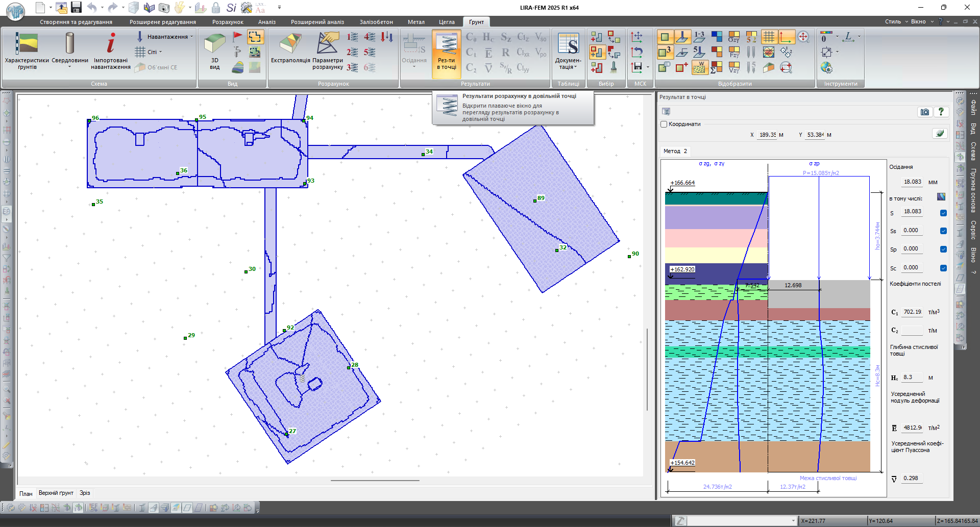
Task: Click the camera snapshot icon in results panel
Action: [x=925, y=112]
